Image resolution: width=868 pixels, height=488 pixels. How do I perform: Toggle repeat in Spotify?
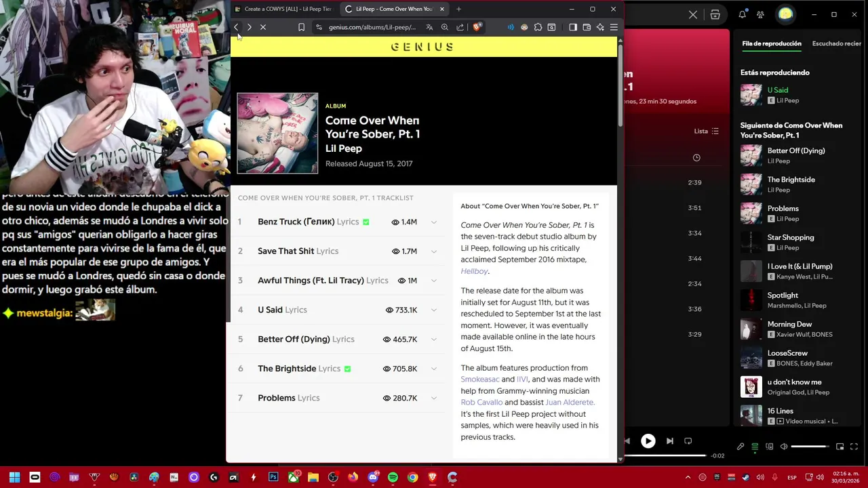tap(688, 441)
